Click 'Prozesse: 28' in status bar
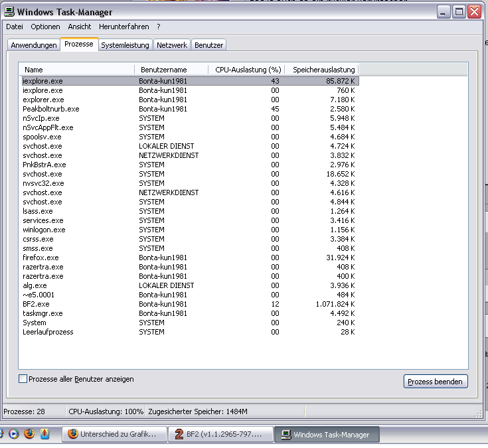 [x=25, y=411]
